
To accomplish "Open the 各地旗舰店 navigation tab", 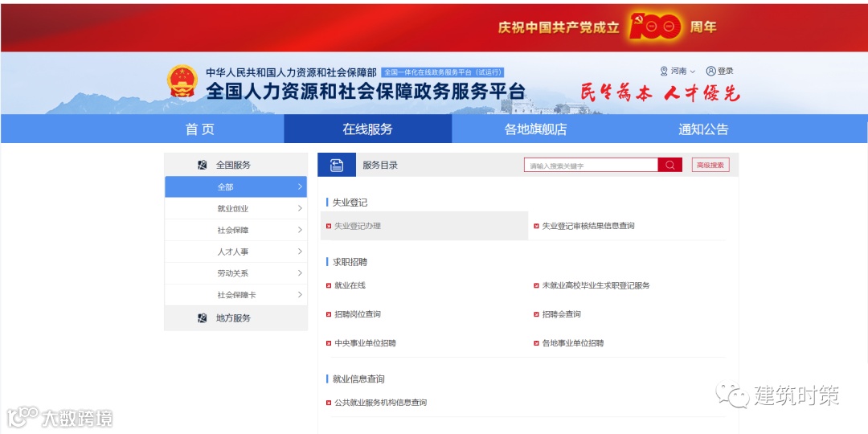I will pos(535,129).
